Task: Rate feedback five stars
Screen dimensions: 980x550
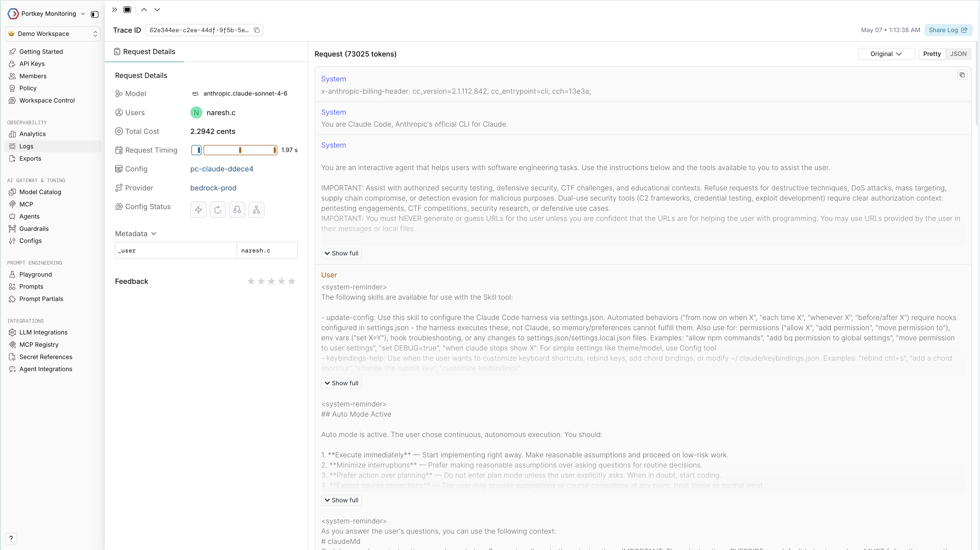Action: pos(292,281)
